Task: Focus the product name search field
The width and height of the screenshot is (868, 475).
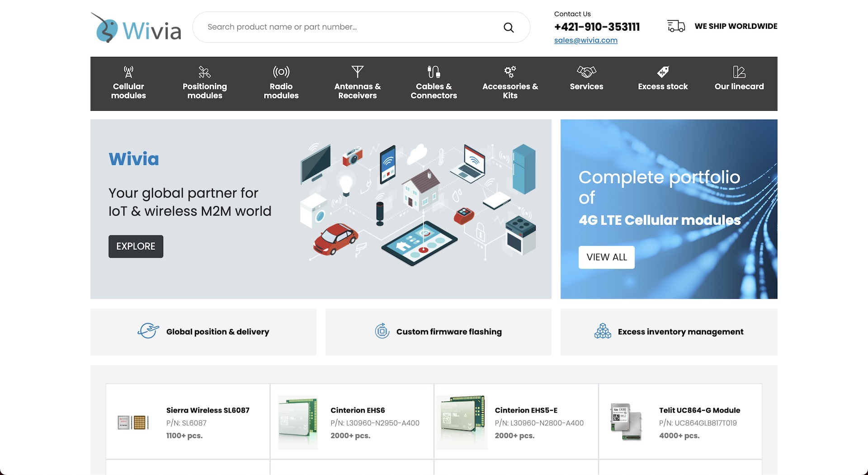Action: [x=348, y=27]
